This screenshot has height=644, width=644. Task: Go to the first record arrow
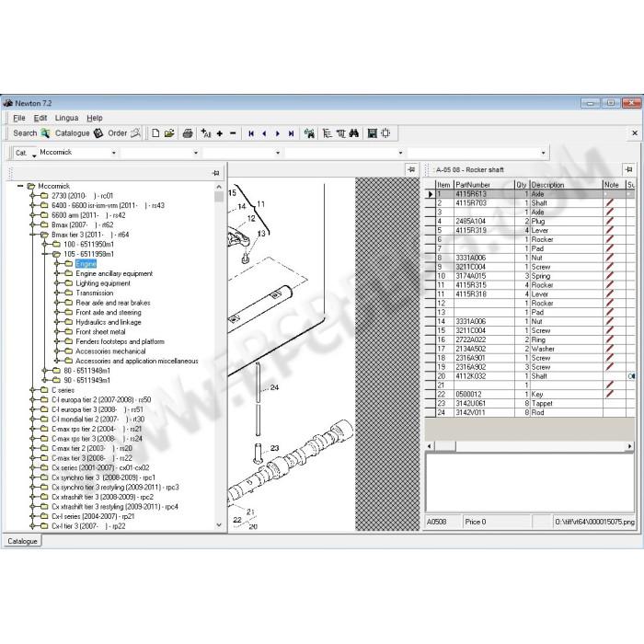click(x=251, y=133)
